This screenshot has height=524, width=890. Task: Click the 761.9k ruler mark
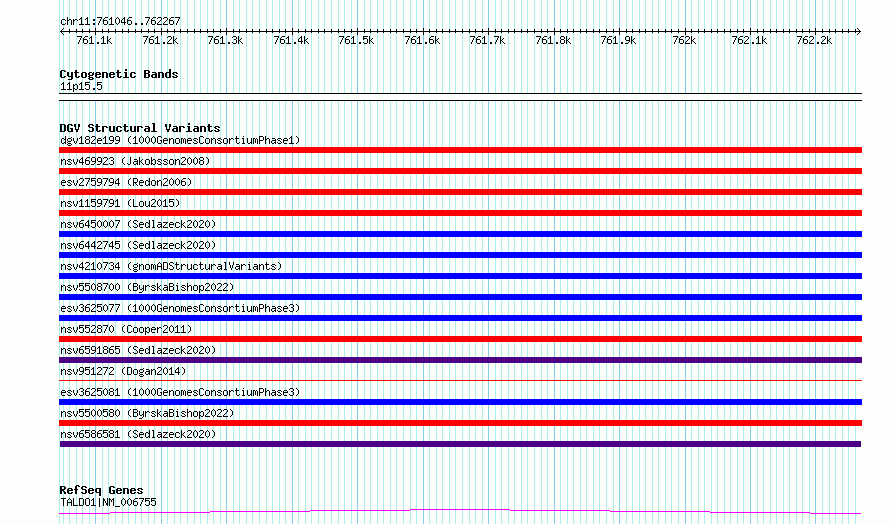pos(619,40)
